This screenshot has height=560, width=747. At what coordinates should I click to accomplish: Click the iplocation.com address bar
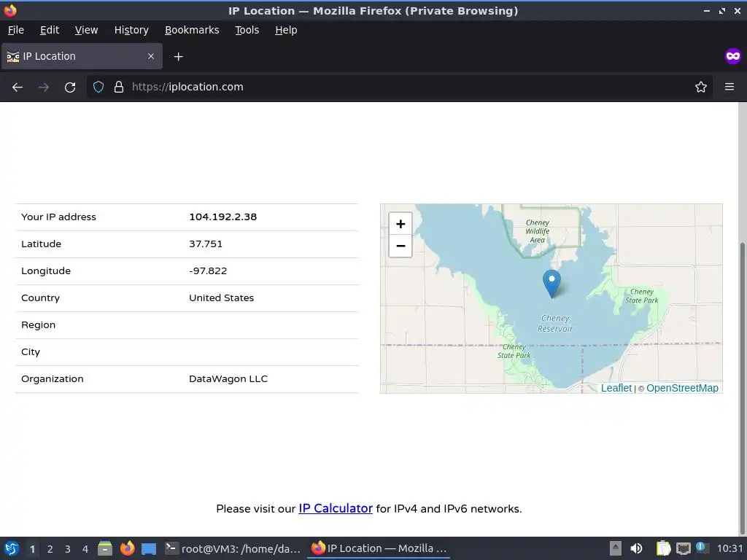(x=400, y=87)
